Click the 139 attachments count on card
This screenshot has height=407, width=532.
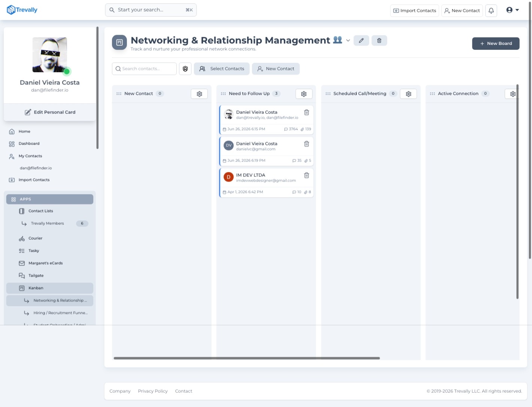click(306, 129)
